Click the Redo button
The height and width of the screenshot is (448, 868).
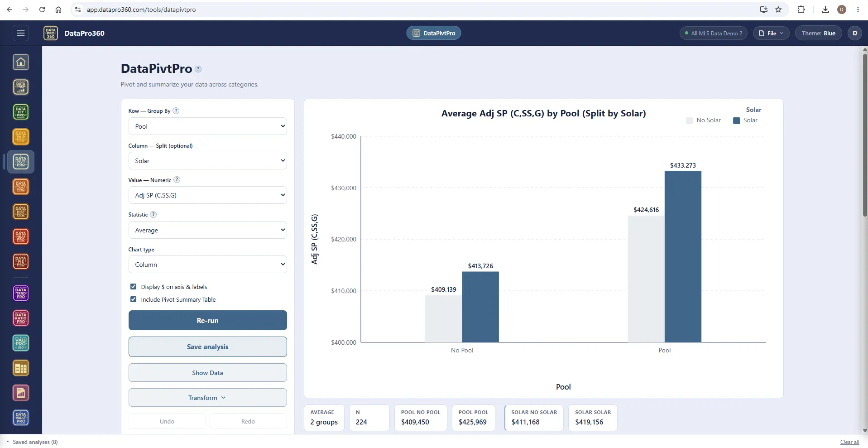[x=248, y=421]
